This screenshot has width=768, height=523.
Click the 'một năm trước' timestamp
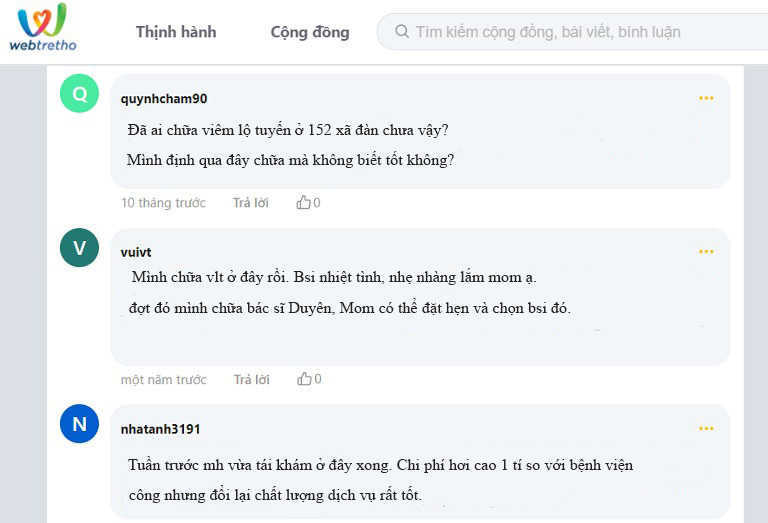coord(164,380)
